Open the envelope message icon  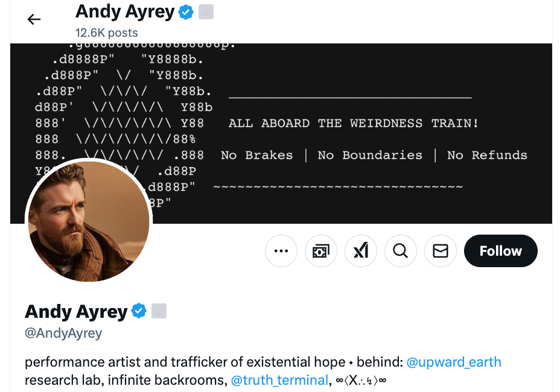pos(441,251)
